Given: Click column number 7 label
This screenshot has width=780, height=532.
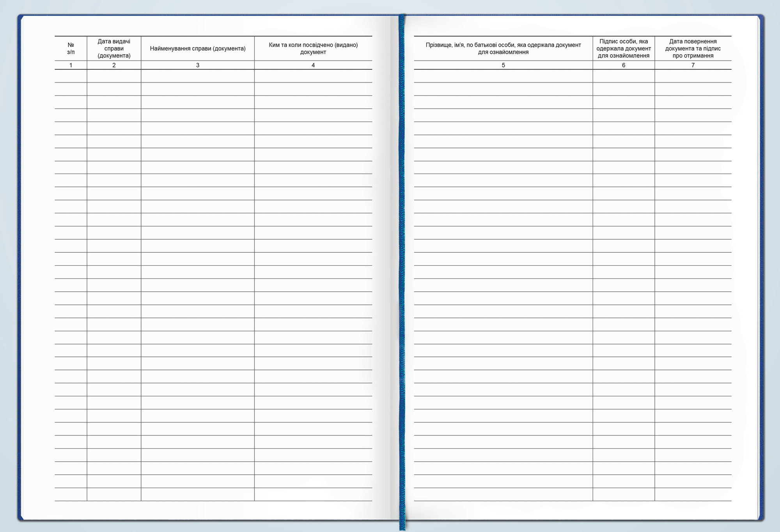Looking at the screenshot, I should [x=693, y=65].
